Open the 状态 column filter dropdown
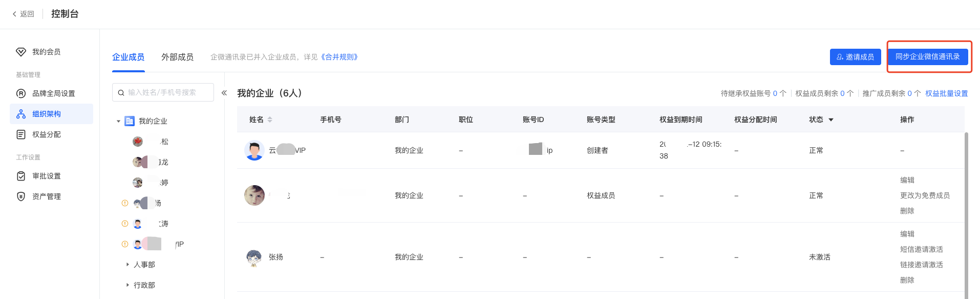Viewport: 980px width, 299px height. 831,119
